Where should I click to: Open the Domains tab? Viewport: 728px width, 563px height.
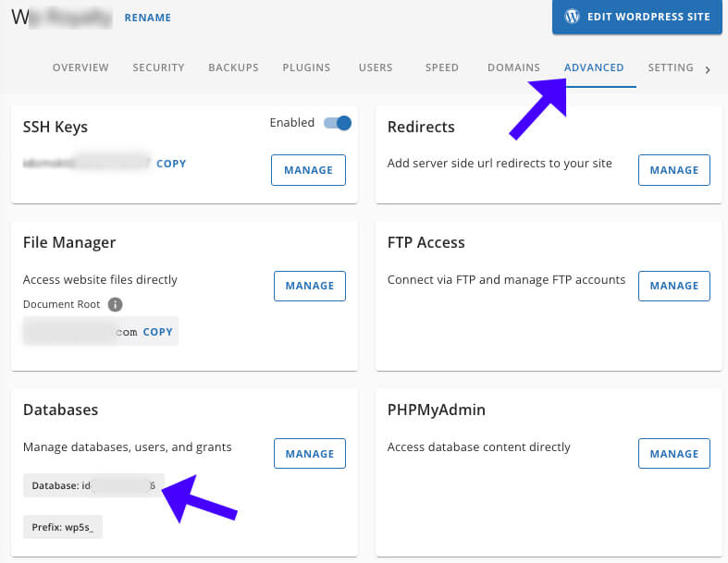tap(513, 67)
